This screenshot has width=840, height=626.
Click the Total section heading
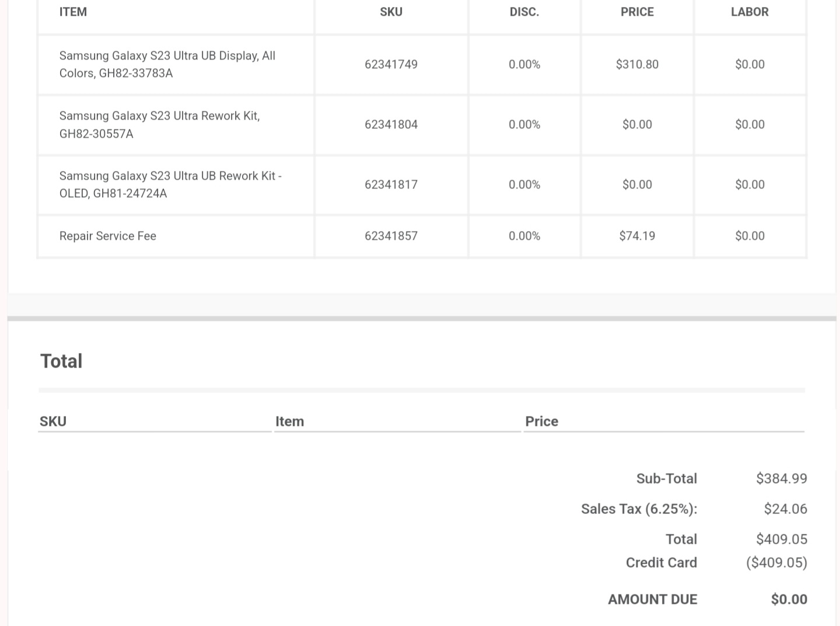pos(61,361)
